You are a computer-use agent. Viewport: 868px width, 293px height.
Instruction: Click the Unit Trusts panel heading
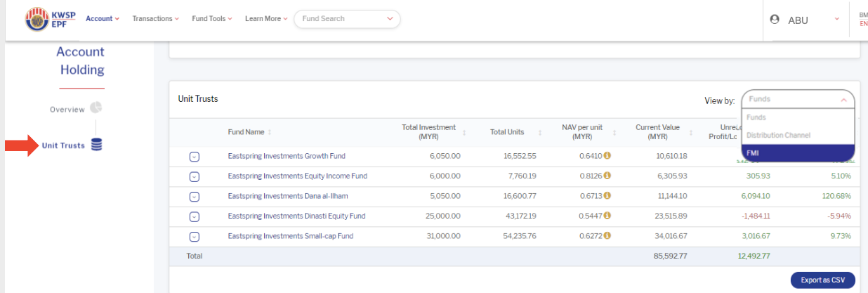tap(198, 99)
